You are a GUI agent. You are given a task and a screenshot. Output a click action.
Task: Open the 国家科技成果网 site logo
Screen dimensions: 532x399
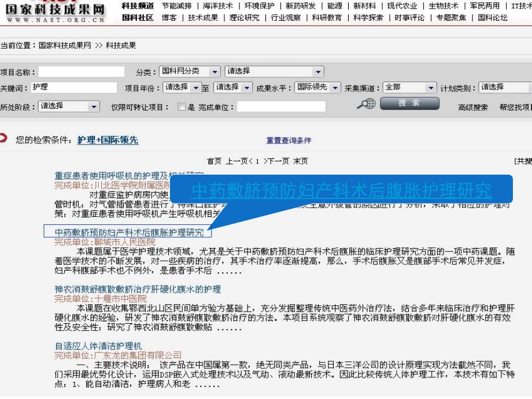pyautogui.click(x=56, y=12)
